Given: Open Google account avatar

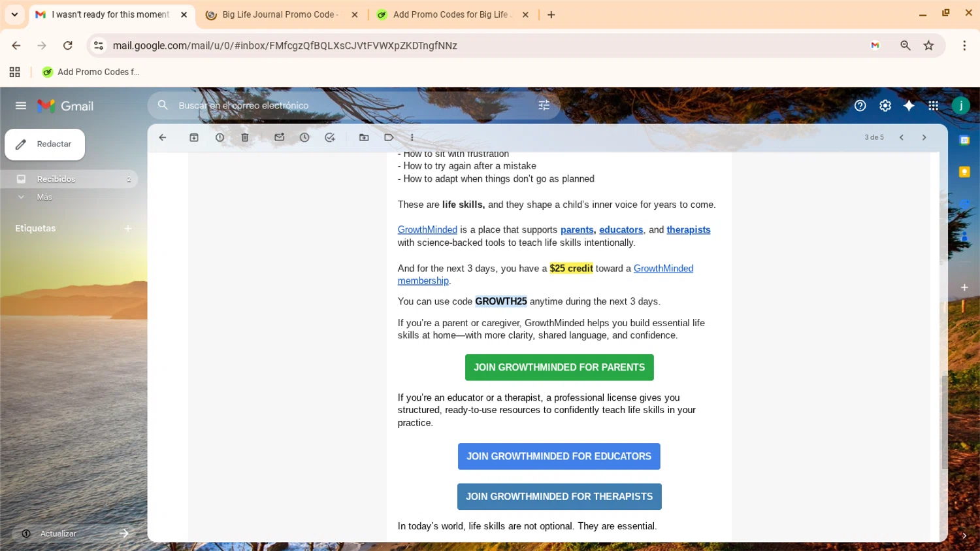Looking at the screenshot, I should click(960, 105).
